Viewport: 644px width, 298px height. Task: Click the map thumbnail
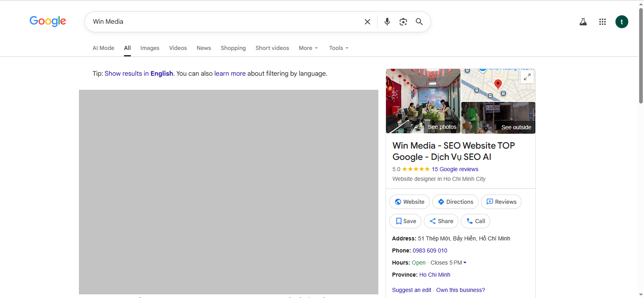click(x=498, y=85)
